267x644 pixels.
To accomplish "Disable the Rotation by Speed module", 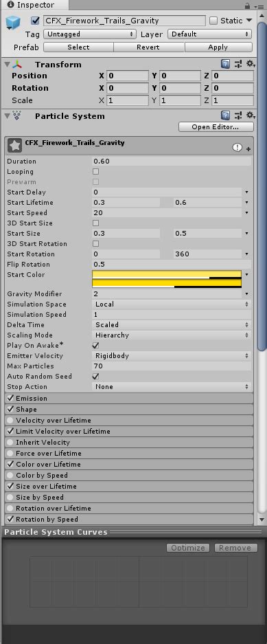I will (11, 519).
